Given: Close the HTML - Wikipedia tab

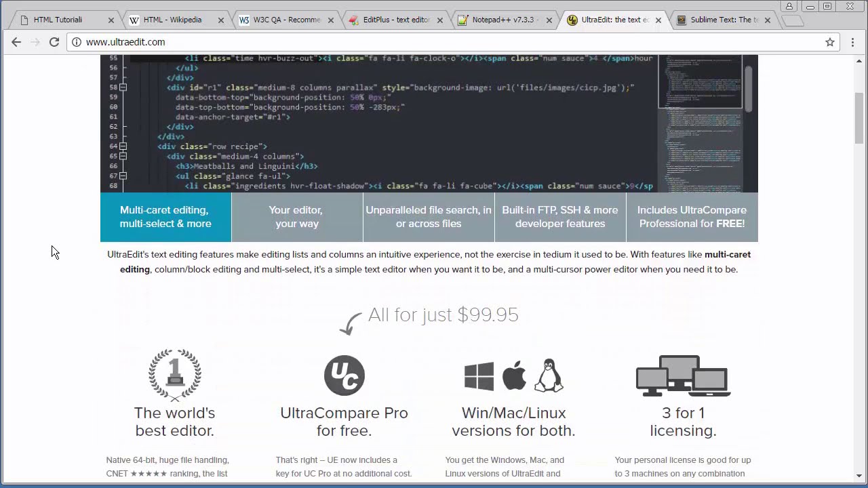Looking at the screenshot, I should tap(220, 20).
